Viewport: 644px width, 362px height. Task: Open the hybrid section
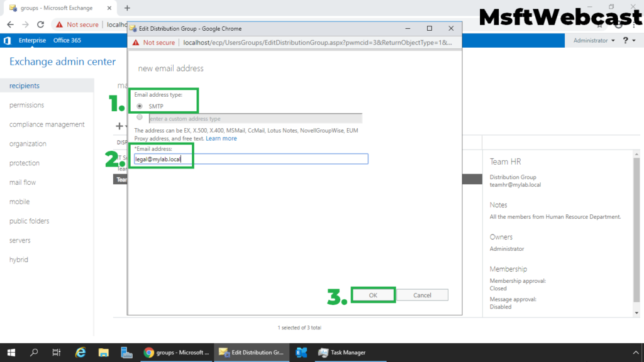[x=19, y=260]
